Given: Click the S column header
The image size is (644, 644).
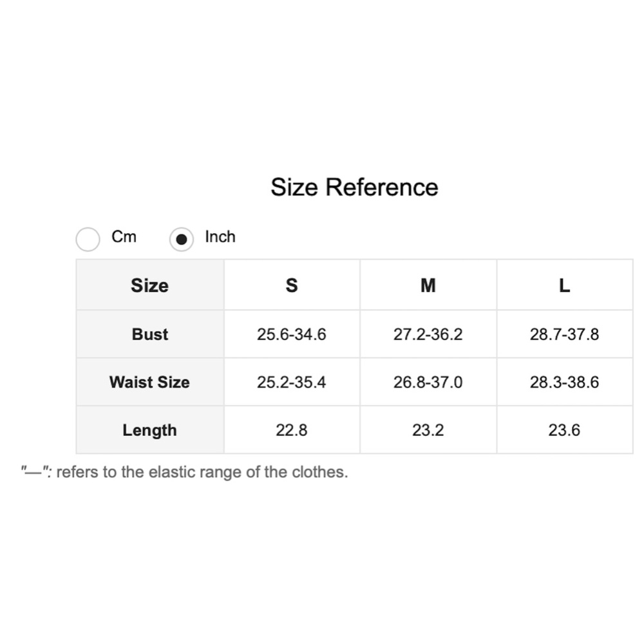Looking at the screenshot, I should (292, 285).
